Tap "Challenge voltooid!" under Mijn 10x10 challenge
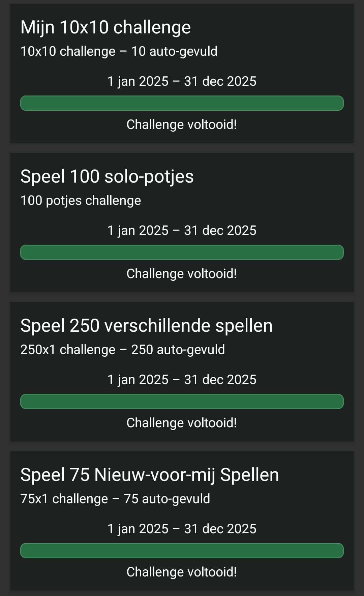The height and width of the screenshot is (596, 364). pos(182,125)
